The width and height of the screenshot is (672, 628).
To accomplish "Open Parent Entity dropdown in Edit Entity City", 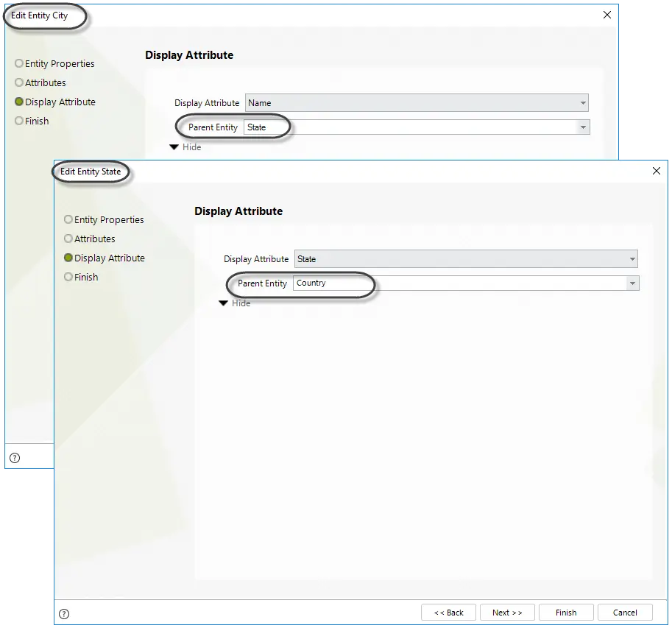I will (x=417, y=127).
